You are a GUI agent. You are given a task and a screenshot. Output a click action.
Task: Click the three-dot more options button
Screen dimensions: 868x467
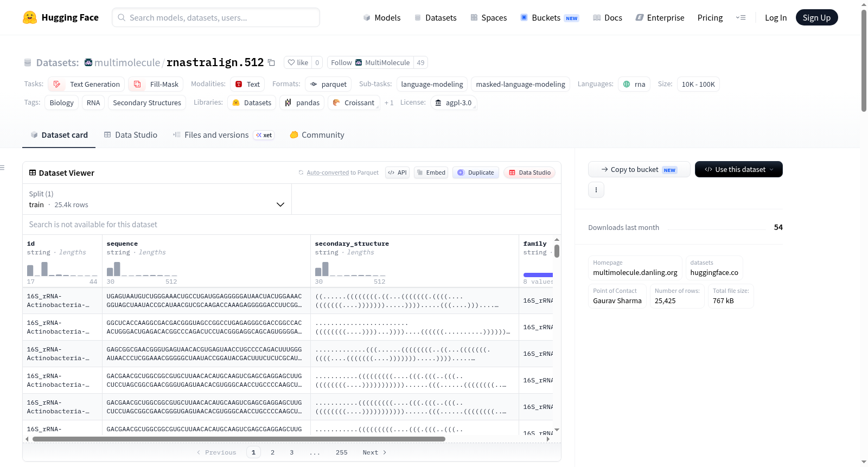pos(596,190)
